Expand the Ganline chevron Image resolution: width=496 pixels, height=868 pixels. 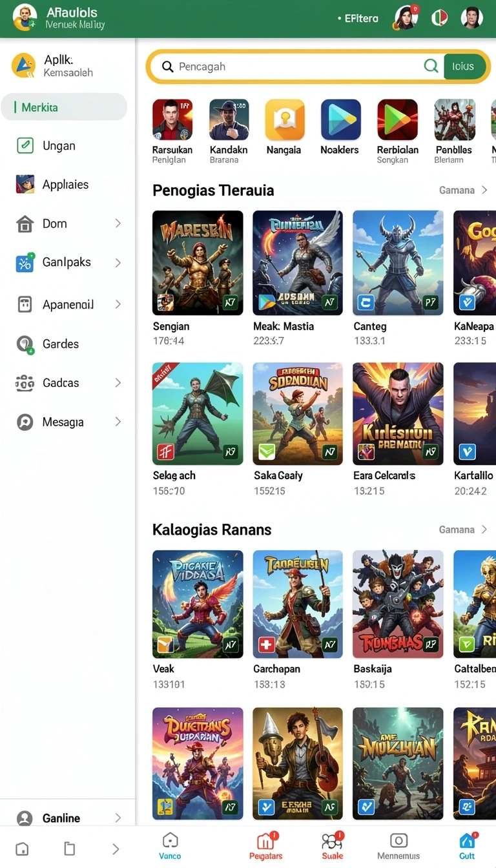pos(118,818)
